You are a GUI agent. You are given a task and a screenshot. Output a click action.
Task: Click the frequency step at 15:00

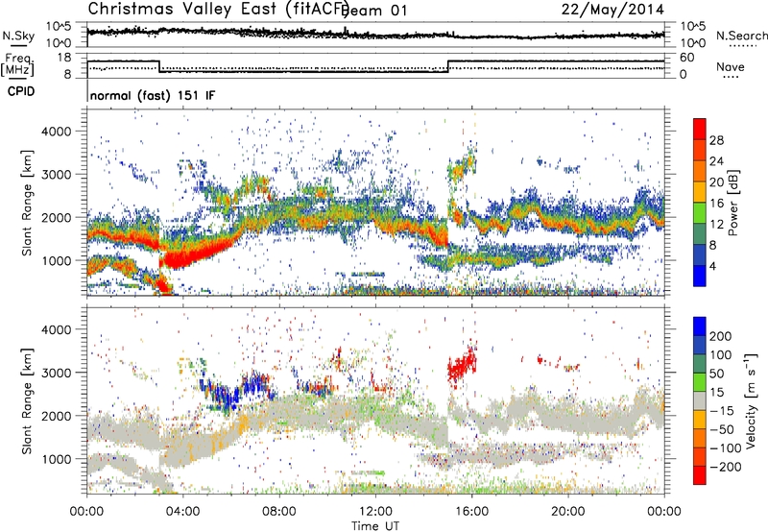[447, 66]
